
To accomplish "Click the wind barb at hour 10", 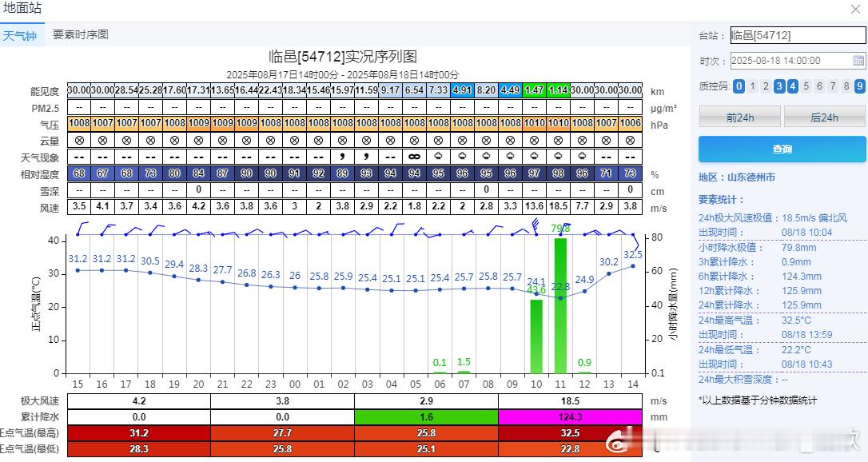I will pos(536,227).
